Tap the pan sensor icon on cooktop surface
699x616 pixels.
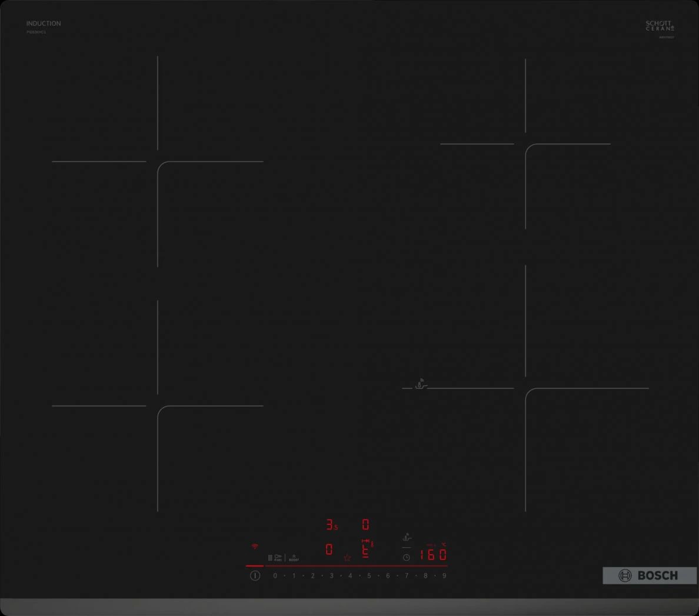tap(421, 385)
